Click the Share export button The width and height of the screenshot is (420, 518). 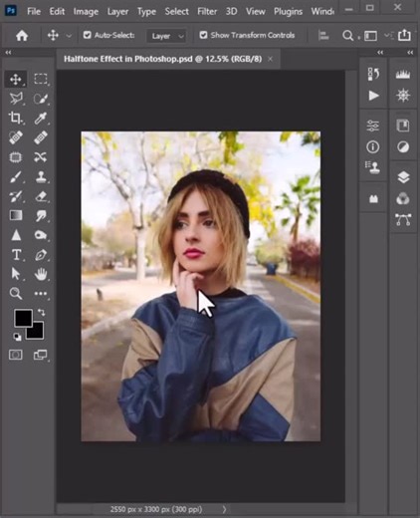[404, 35]
